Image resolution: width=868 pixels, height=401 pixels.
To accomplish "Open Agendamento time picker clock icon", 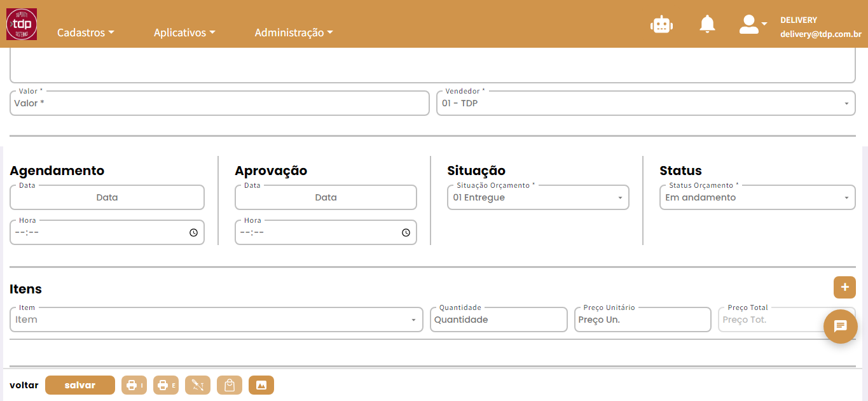I will 193,233.
